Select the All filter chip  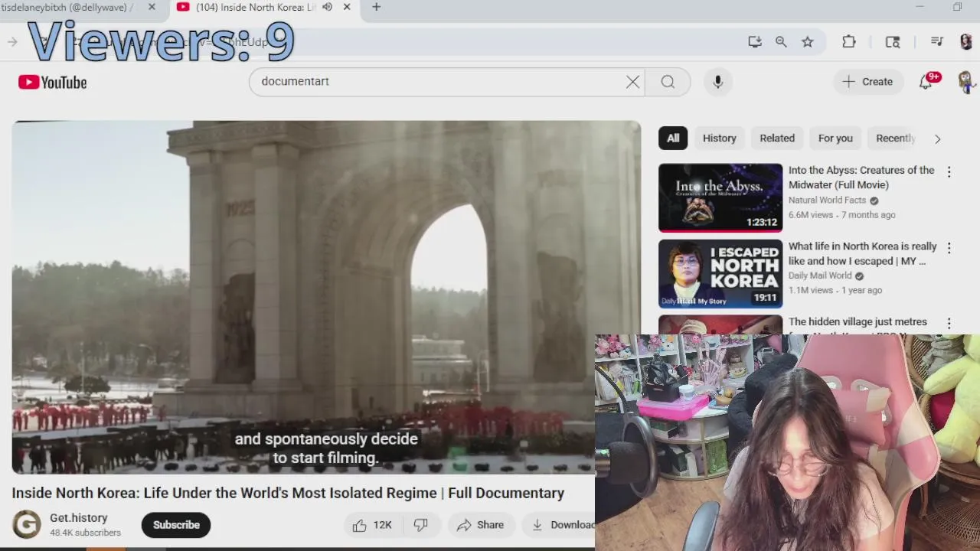point(673,139)
